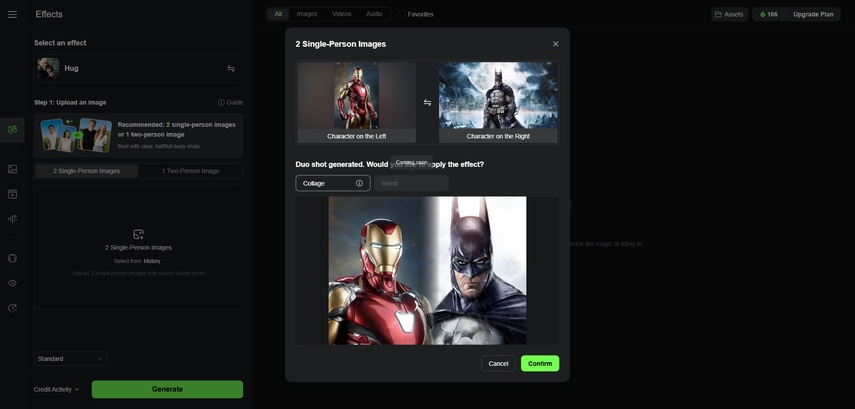
Task: Click the upload image plus icon
Action: click(139, 234)
